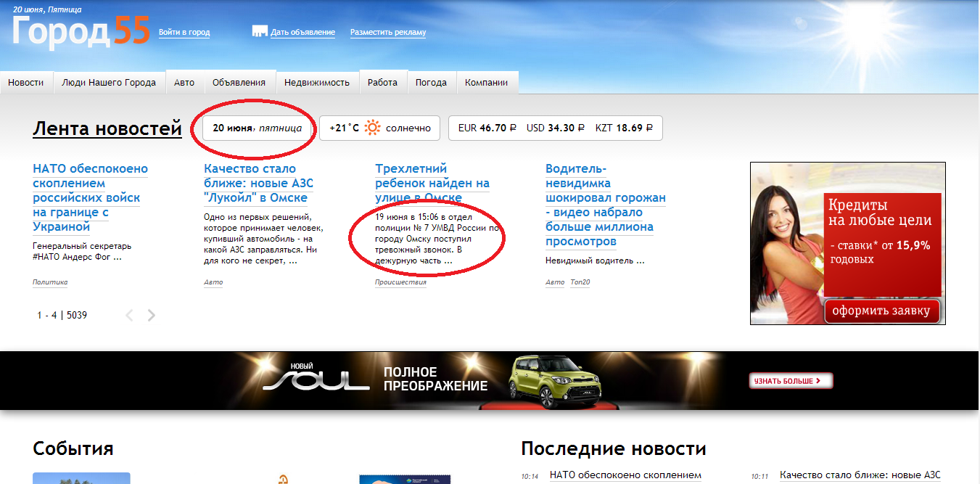This screenshot has height=484, width=980.
Task: Switch to the Авто tab
Action: (x=184, y=82)
